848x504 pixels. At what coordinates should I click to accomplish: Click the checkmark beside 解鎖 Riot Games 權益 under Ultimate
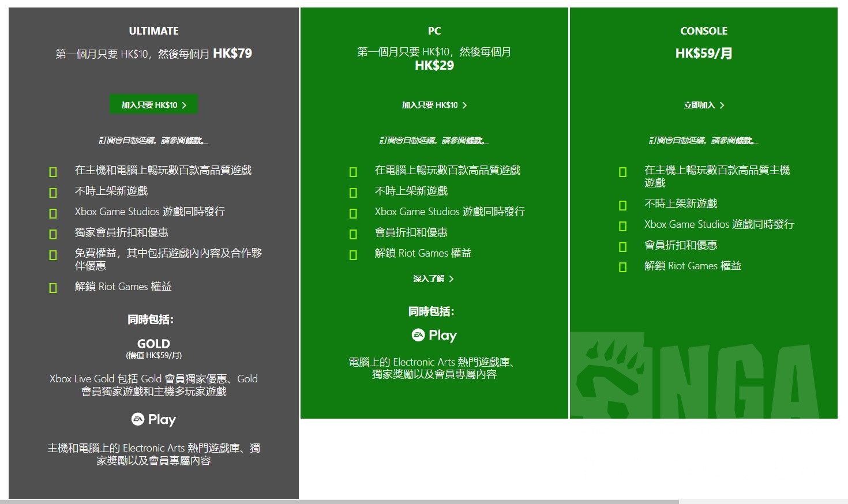(x=52, y=287)
